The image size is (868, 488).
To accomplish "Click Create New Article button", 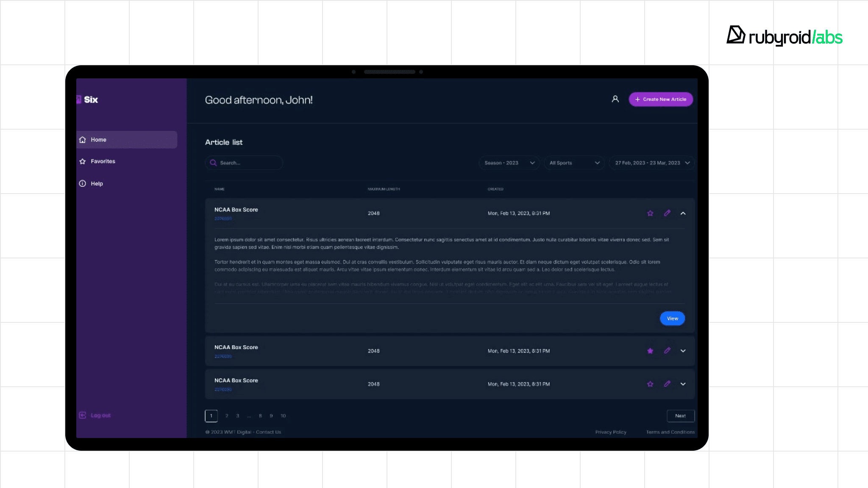I will [x=660, y=99].
